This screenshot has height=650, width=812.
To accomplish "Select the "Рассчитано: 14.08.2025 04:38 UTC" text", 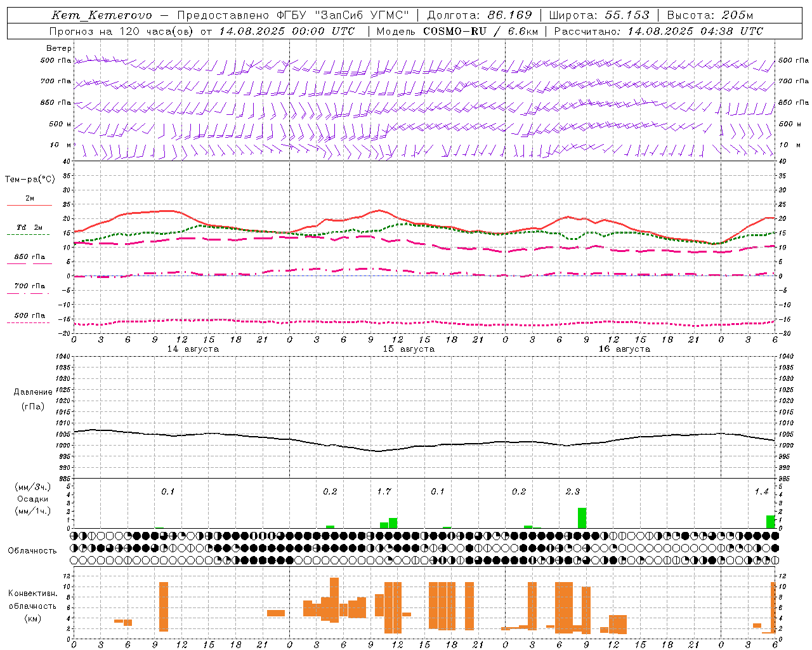I will click(x=658, y=31).
